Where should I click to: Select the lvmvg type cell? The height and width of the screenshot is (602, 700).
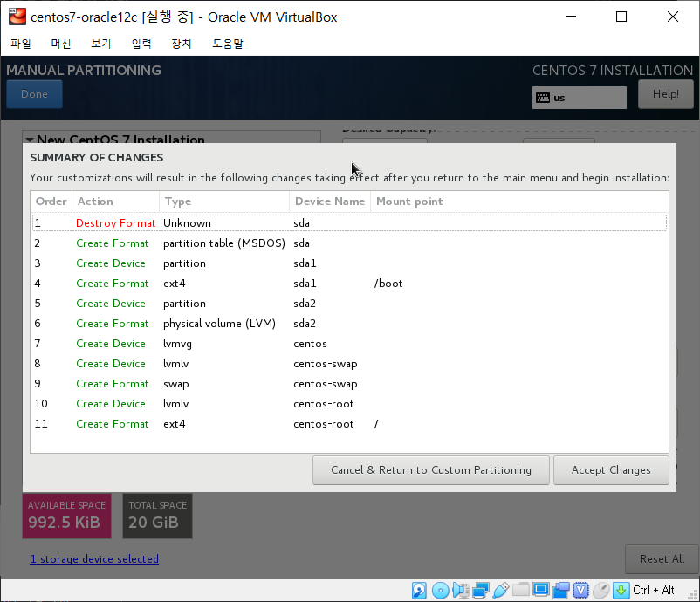[177, 344]
